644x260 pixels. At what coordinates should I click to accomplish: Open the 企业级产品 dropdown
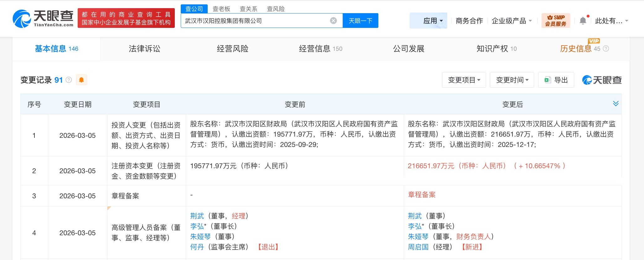coord(512,21)
